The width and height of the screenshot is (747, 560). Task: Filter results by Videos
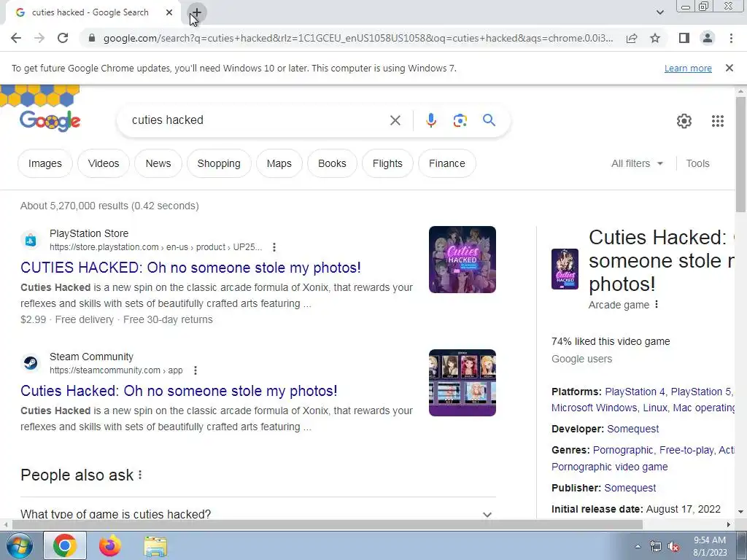tap(104, 163)
